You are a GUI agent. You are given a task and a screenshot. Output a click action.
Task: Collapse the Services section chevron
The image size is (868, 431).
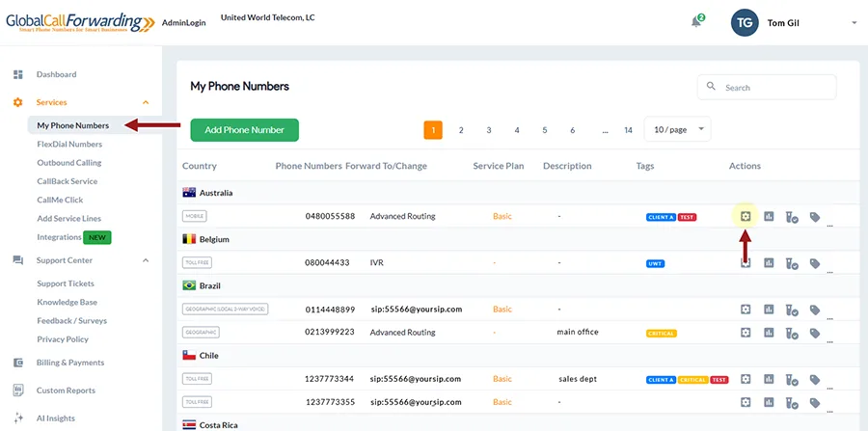146,102
